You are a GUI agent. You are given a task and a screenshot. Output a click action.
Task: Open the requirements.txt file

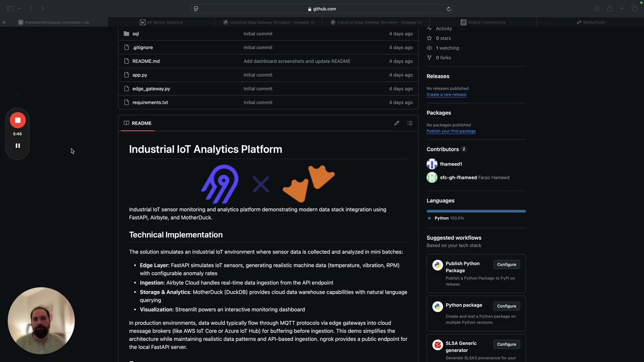point(150,103)
